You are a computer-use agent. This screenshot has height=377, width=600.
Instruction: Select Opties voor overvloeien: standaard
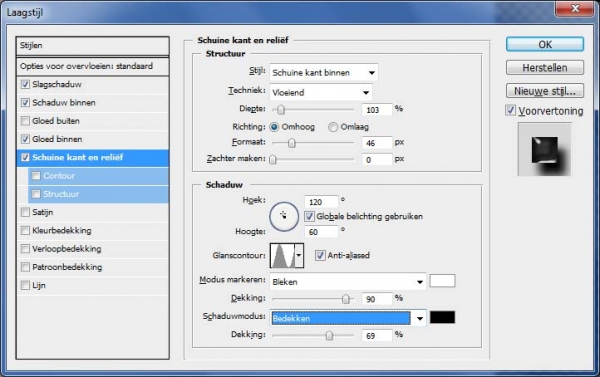[93, 66]
